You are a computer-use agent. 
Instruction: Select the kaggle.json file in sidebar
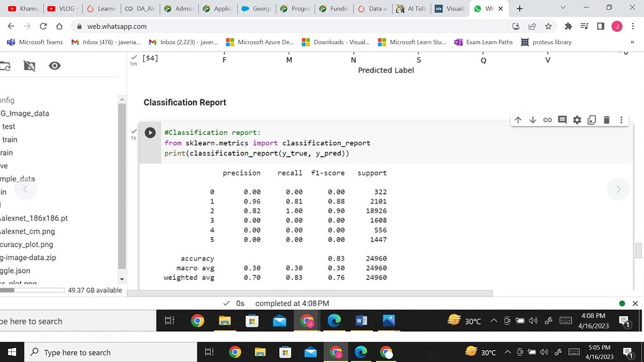tap(15, 271)
